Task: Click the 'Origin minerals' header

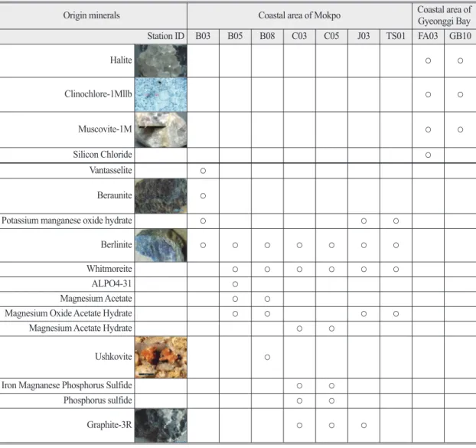Action: 91,15
